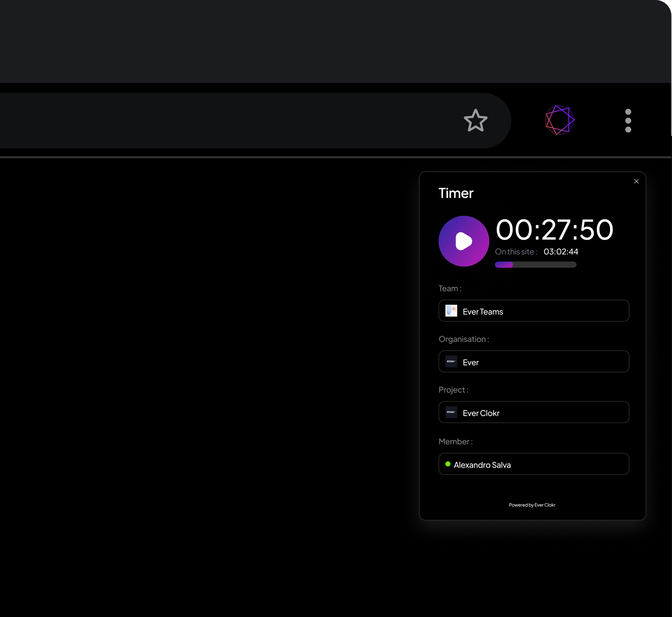Open the browser three-dot menu
This screenshot has width=672, height=617.
(628, 120)
